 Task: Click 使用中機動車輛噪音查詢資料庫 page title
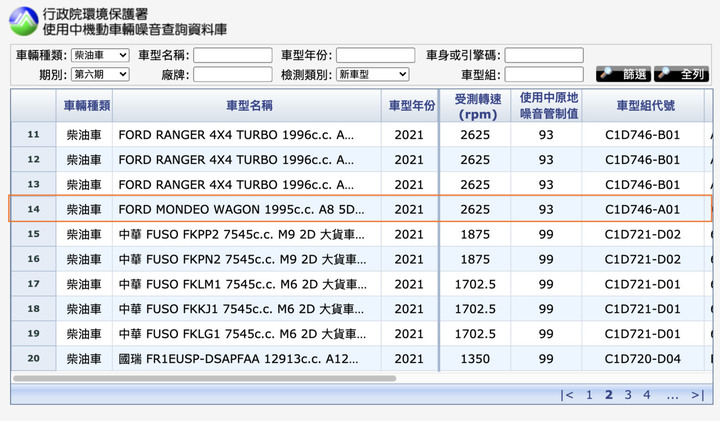click(x=135, y=29)
